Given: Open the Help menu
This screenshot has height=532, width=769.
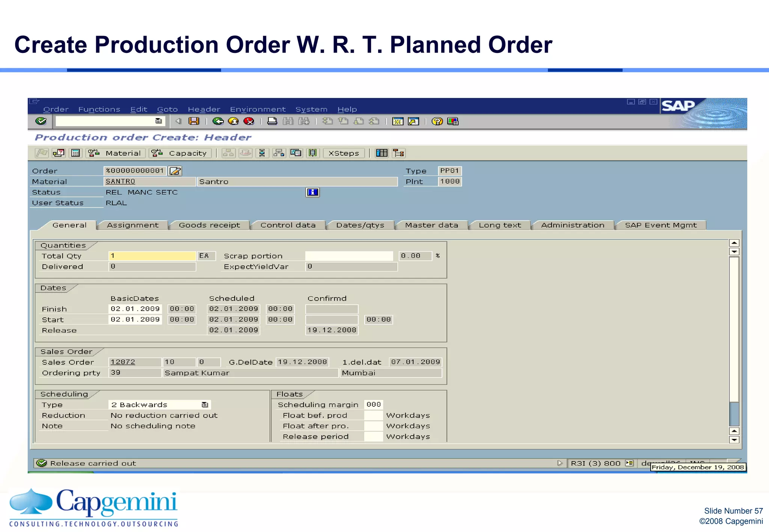Looking at the screenshot, I should [347, 109].
